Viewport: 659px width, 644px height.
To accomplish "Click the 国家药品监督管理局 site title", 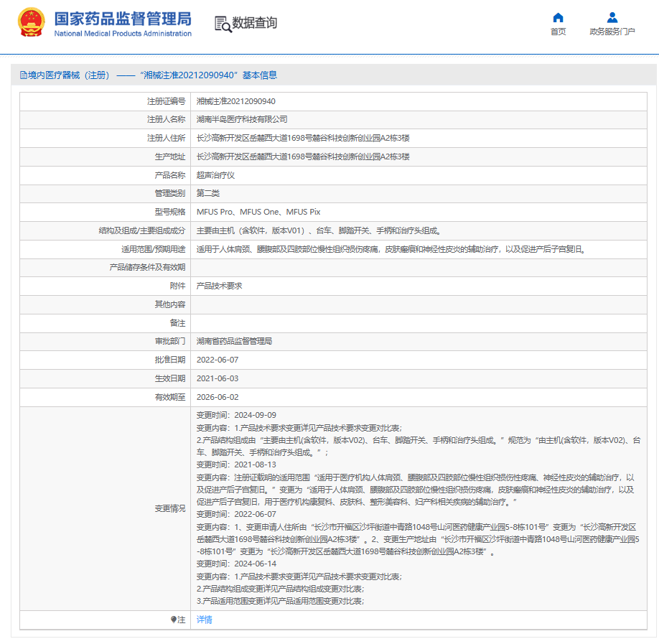I will click(123, 18).
